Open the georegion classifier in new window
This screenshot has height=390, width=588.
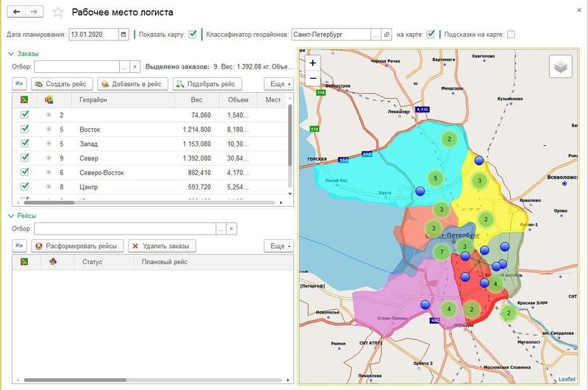coord(387,34)
